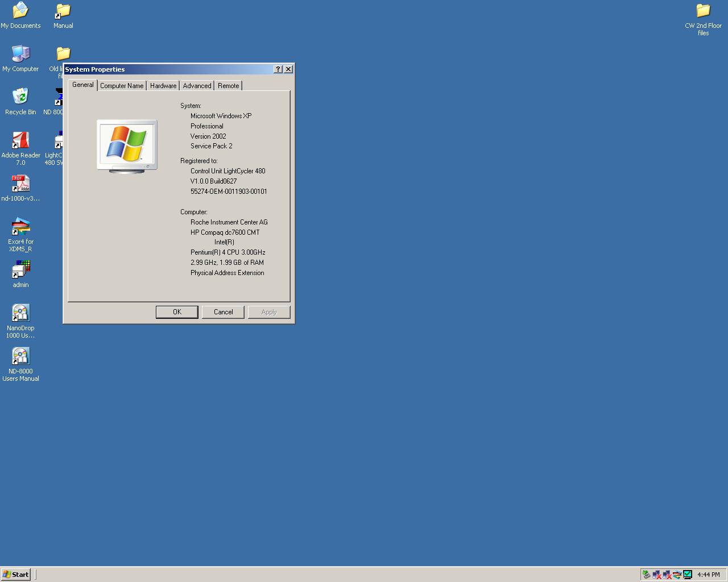Screen dimensions: 728x582
Task: Select the nd-1000-v3 PDF file icon
Action: (20, 184)
